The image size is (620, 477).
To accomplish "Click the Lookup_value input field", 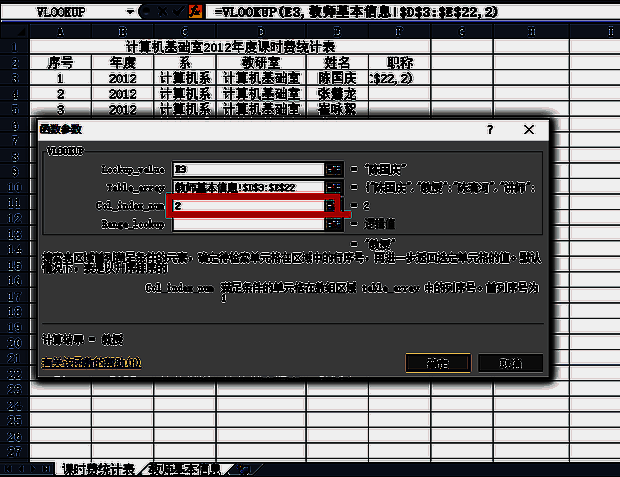I will [248, 169].
